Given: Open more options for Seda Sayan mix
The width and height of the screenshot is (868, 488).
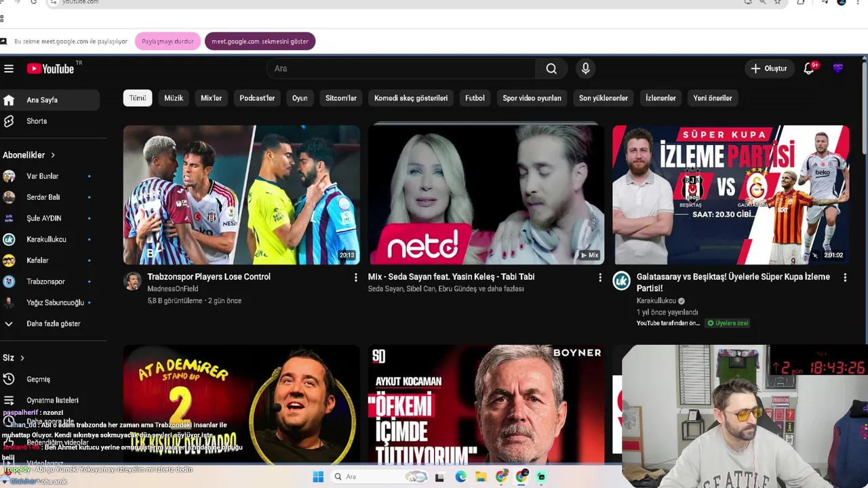Looking at the screenshot, I should click(x=599, y=277).
